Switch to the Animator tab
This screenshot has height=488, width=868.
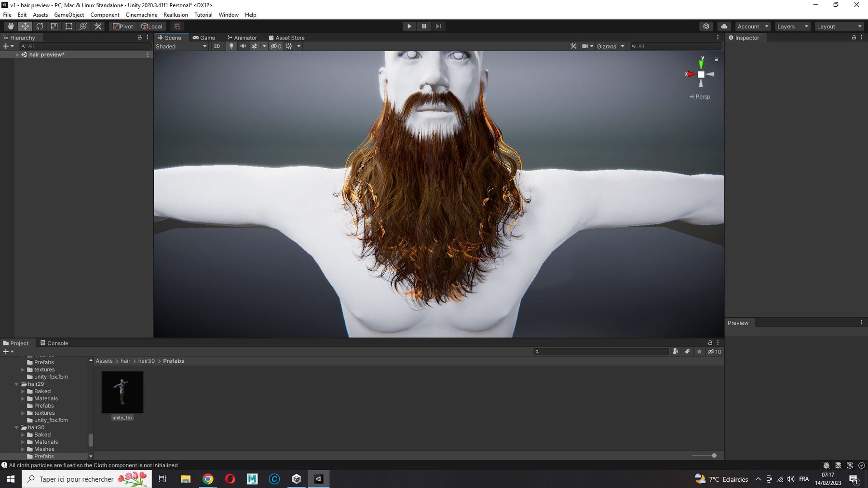click(242, 38)
